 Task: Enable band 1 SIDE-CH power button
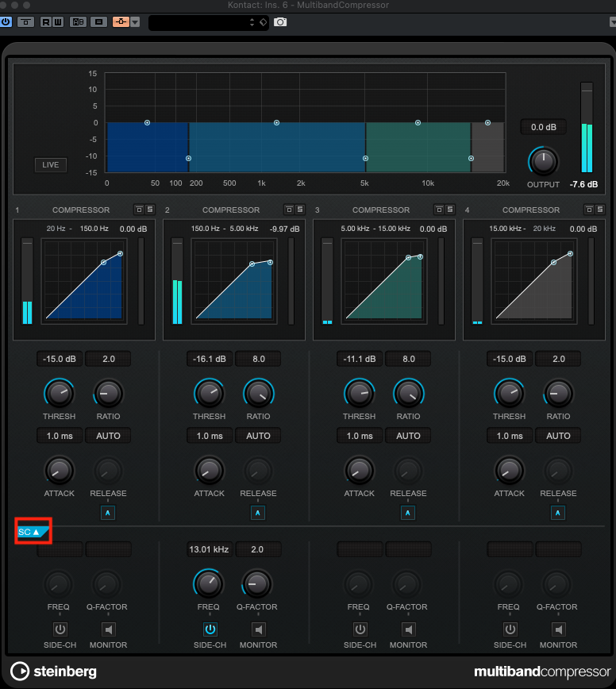click(60, 629)
